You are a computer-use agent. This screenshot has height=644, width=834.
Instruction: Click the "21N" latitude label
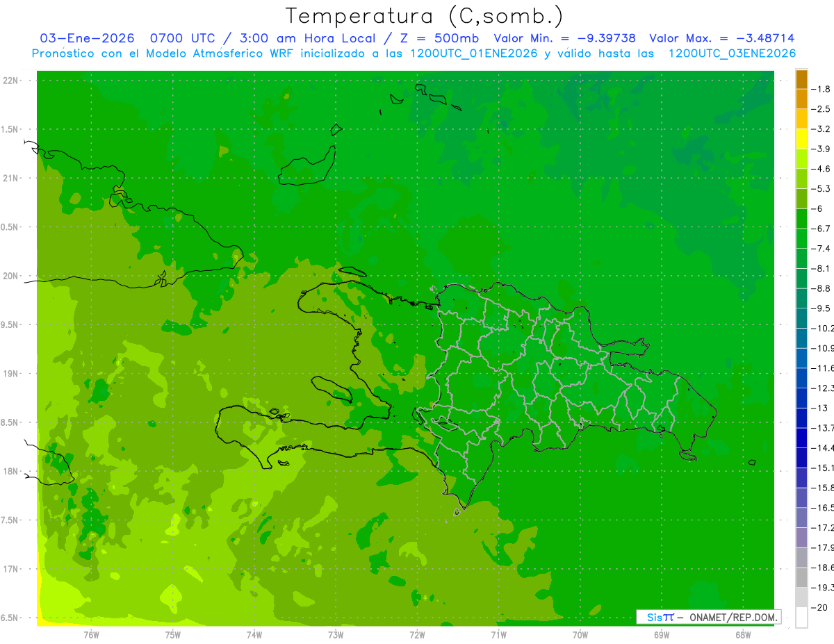click(10, 179)
